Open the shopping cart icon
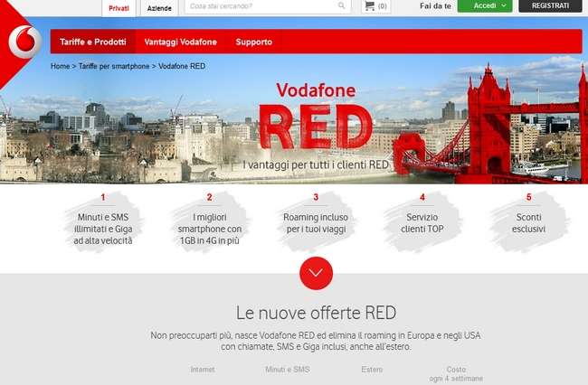Viewport: 588px width, 385px height. tap(370, 5)
